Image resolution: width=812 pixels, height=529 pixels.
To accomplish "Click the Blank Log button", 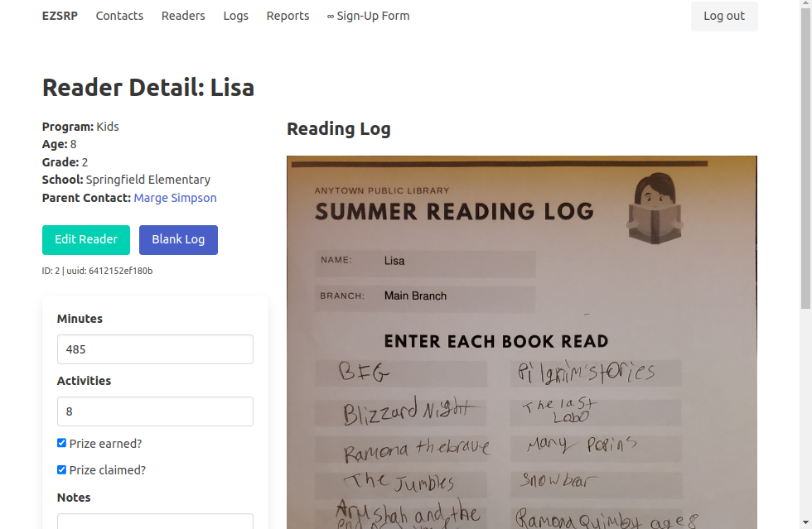I will pos(178,239).
